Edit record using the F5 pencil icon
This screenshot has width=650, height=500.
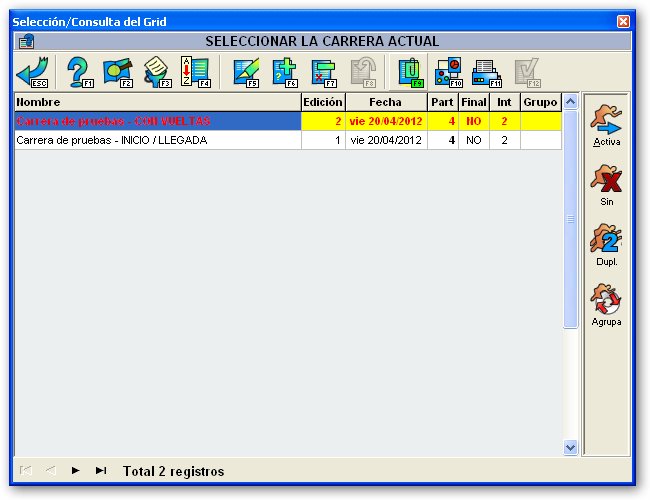(246, 73)
